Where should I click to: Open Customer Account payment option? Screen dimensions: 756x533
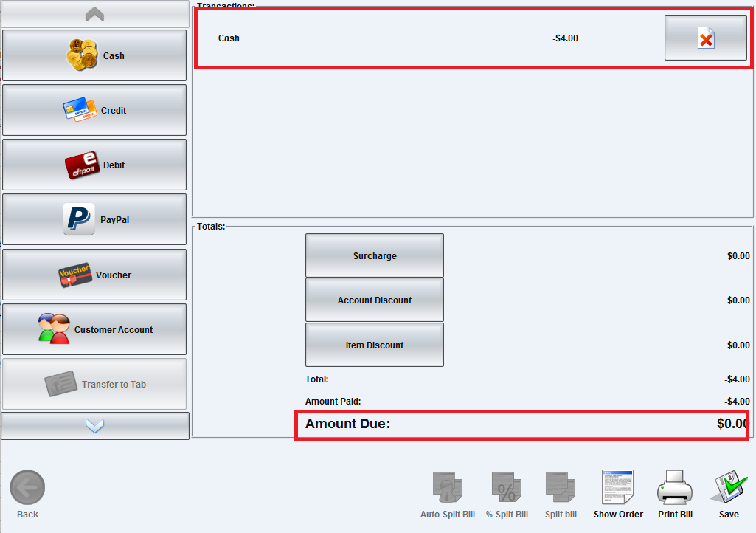pos(94,329)
